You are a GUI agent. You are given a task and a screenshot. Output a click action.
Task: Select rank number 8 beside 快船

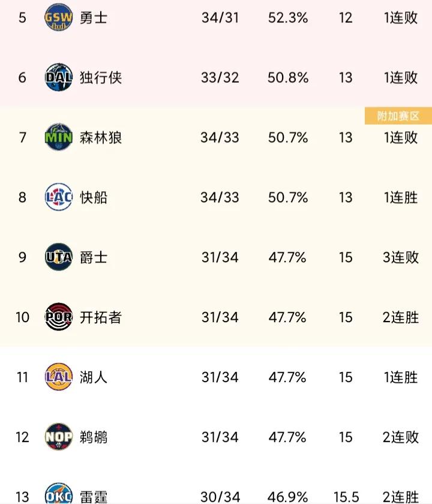tap(22, 197)
